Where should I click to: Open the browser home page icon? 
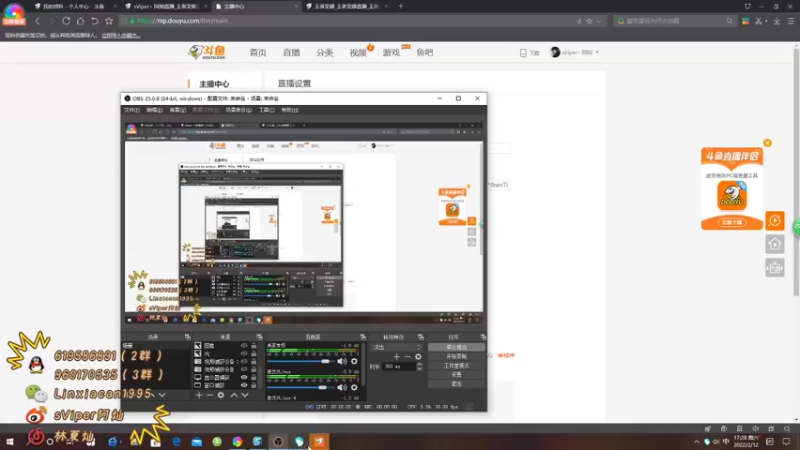coord(80,21)
